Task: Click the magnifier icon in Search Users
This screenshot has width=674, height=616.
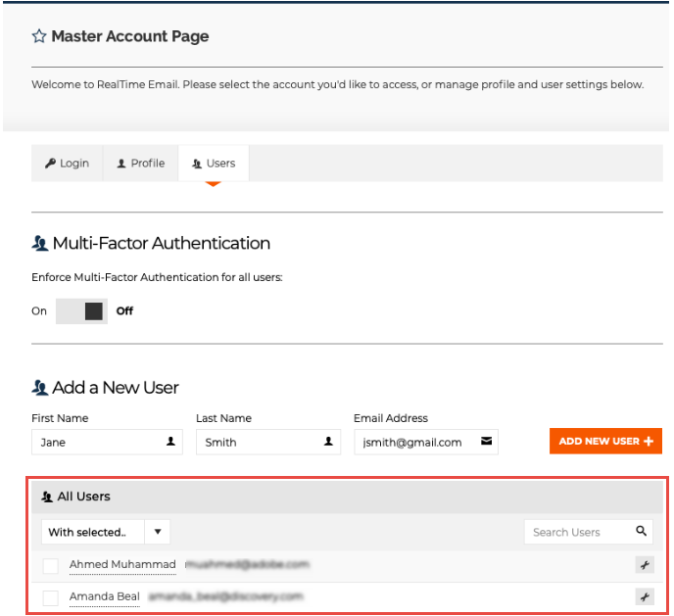Action: 642,532
